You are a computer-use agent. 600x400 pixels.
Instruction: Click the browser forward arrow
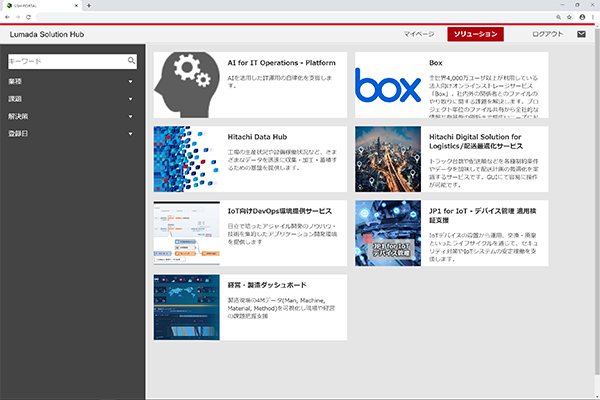[18, 17]
